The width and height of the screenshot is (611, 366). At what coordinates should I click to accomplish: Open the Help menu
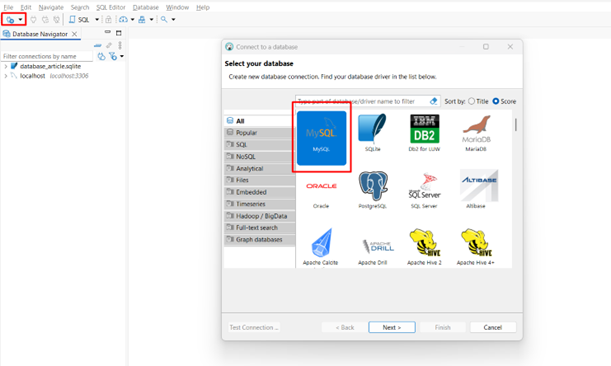click(x=203, y=7)
